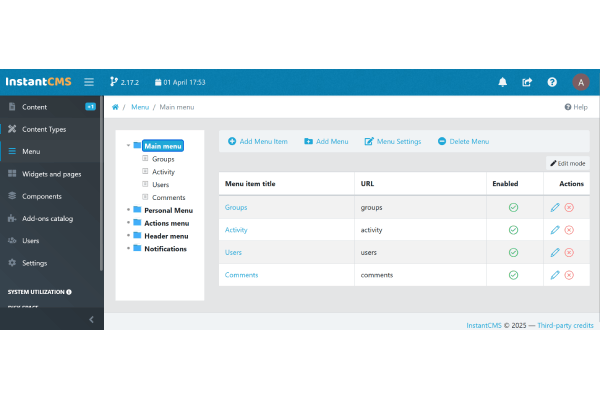
Task: Edit the Groups menu item
Action: point(555,207)
